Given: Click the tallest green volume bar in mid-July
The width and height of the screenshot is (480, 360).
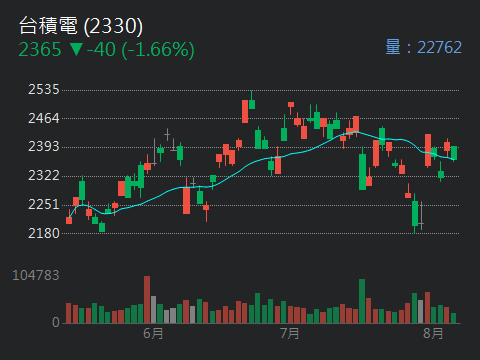Looking at the screenshot, I should pyautogui.click(x=362, y=301).
